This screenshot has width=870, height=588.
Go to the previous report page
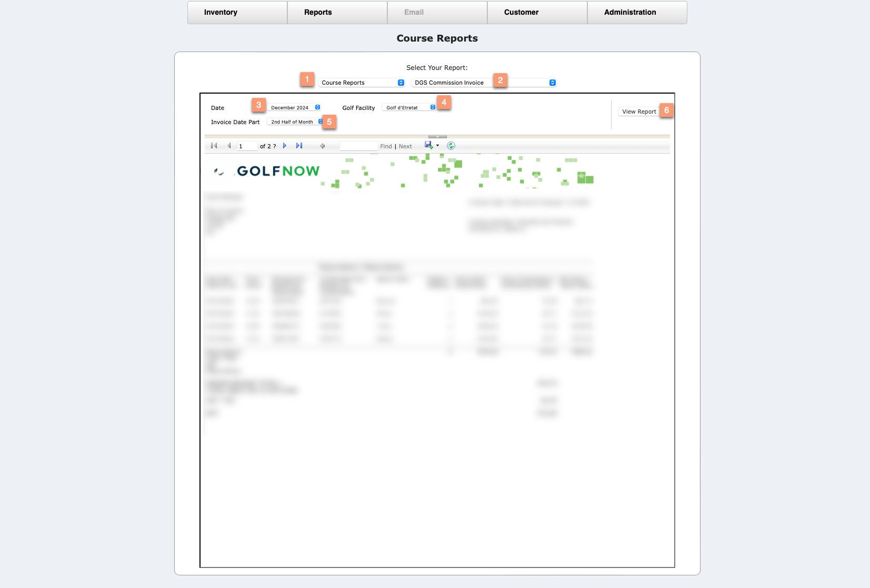coord(229,146)
